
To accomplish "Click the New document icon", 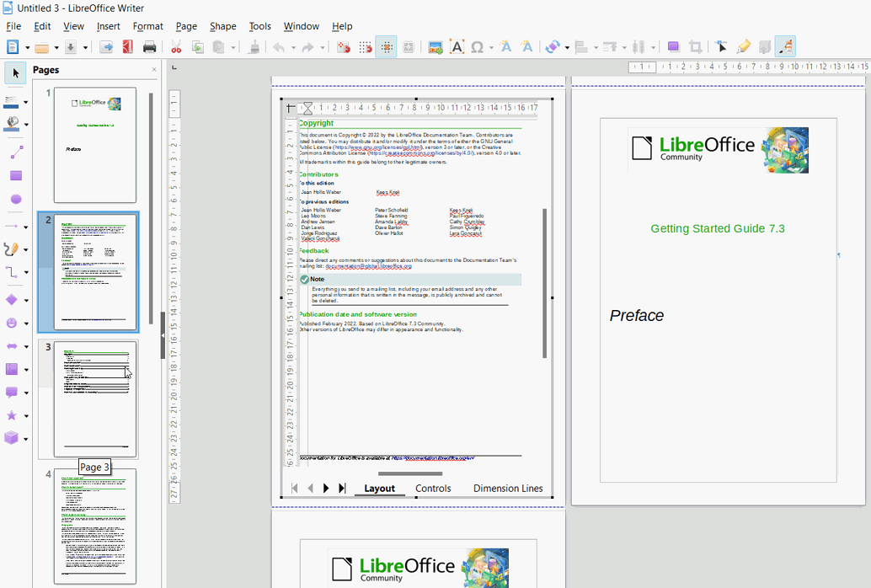I will click(13, 47).
